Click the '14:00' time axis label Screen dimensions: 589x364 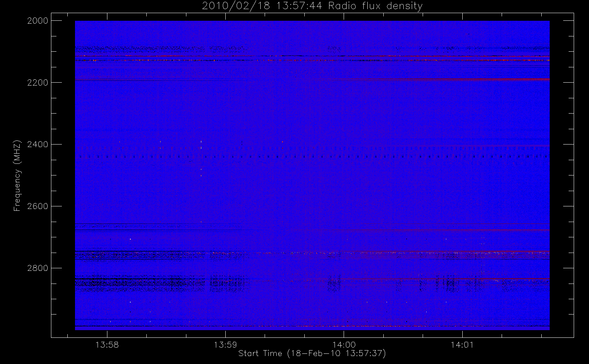(344, 345)
